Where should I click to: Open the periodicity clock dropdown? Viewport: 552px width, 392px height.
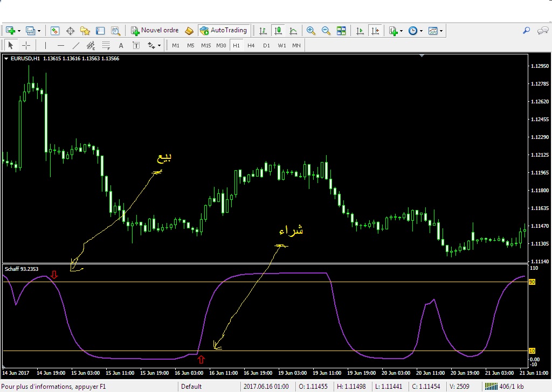point(421,31)
